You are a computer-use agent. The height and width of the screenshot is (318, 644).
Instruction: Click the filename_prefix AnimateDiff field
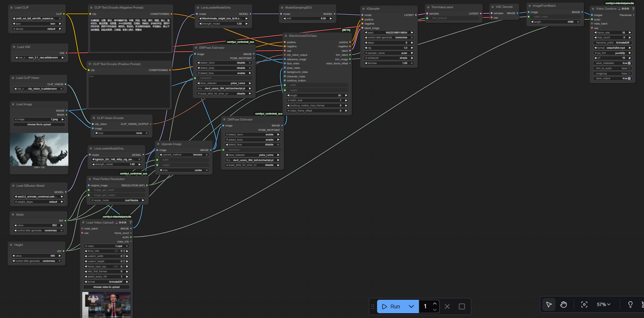[x=612, y=43]
